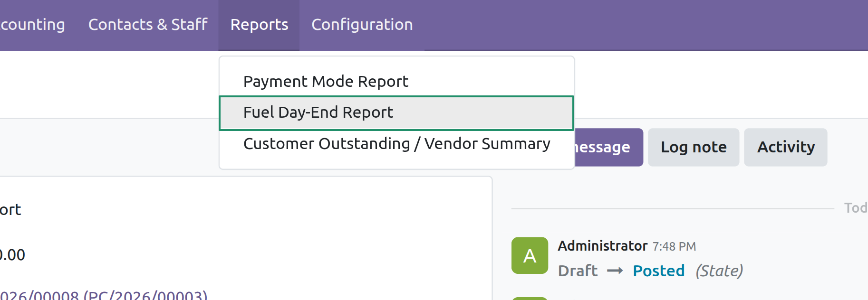The height and width of the screenshot is (300, 868).
Task: Open the PC/2026/00003 reference link
Action: (x=103, y=295)
